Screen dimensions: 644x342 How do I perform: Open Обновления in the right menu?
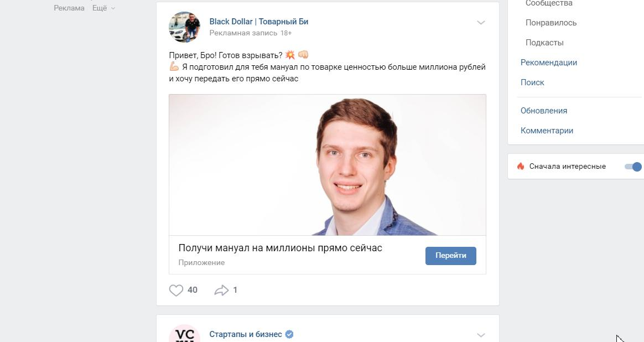pyautogui.click(x=544, y=111)
